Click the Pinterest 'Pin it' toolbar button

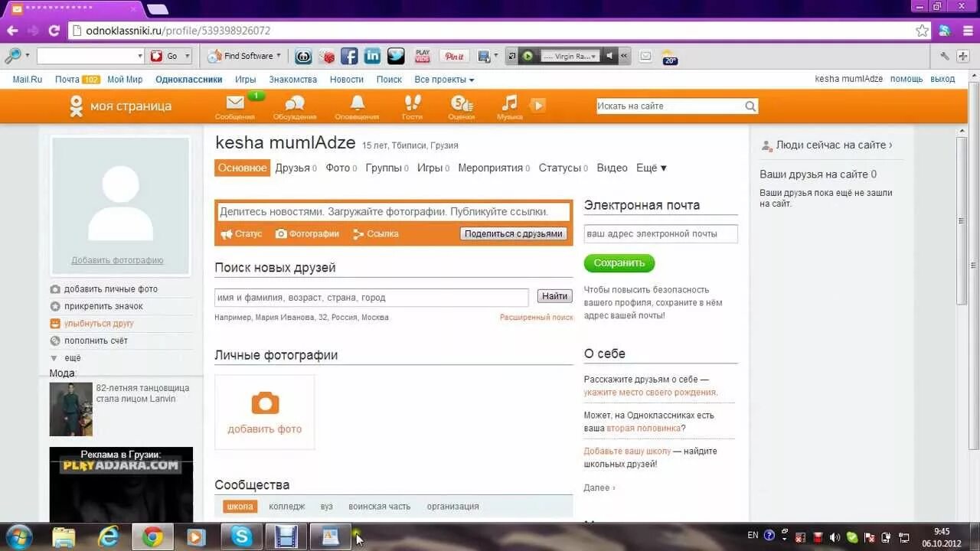[x=454, y=56]
